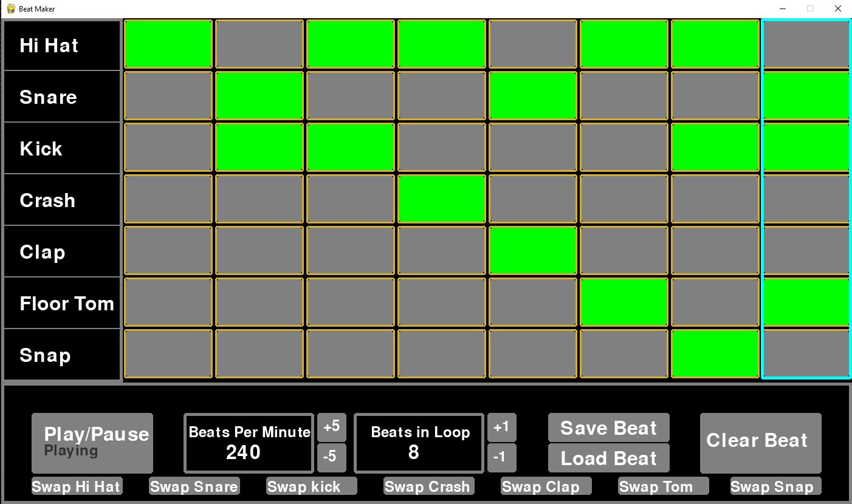852x504 pixels.
Task: Disable Snare on beat 2
Action: [259, 96]
